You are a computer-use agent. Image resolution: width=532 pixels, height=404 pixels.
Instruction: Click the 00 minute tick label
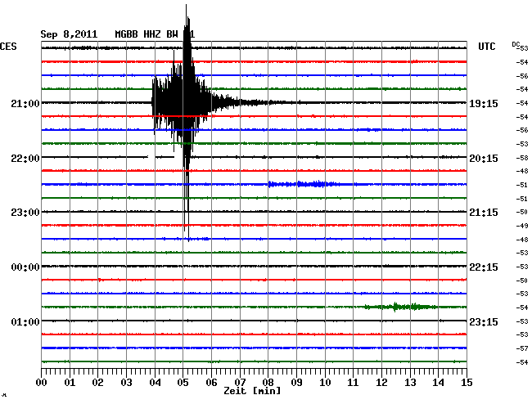(x=42, y=383)
